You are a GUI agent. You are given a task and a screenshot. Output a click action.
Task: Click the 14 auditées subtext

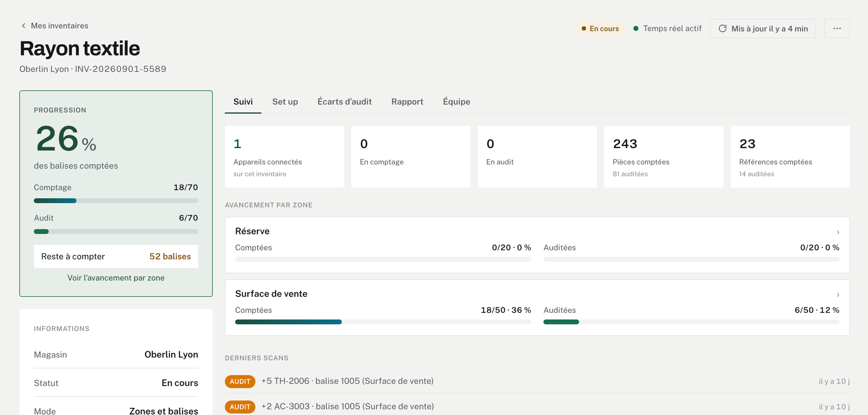(757, 174)
